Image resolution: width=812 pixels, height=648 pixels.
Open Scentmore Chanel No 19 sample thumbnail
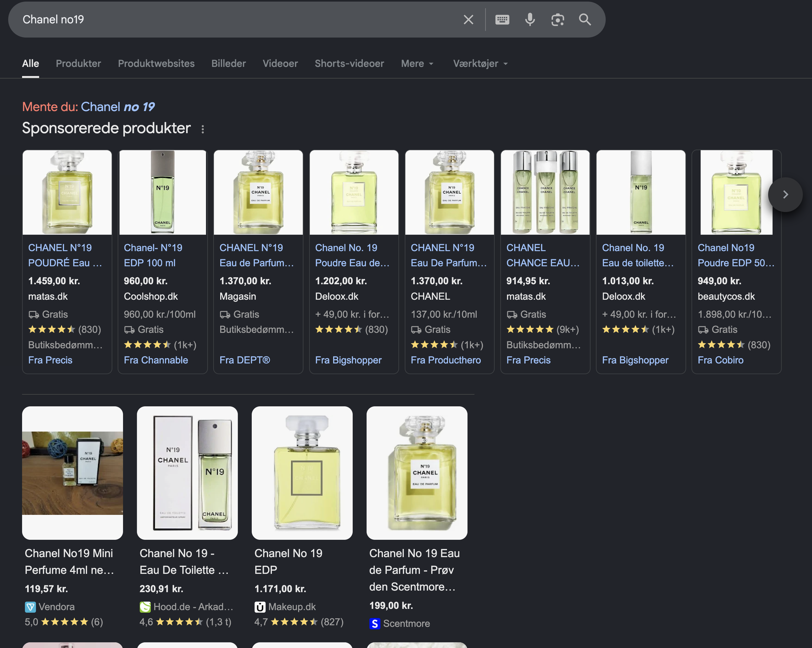point(417,473)
